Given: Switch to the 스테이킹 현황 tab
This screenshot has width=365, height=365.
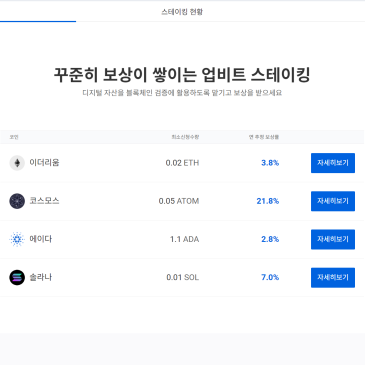Looking at the screenshot, I should coord(182,12).
